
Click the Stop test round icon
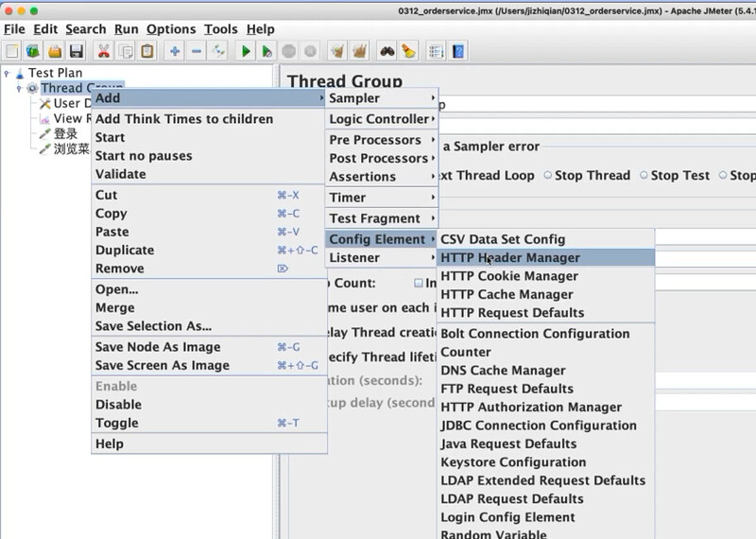pos(289,51)
